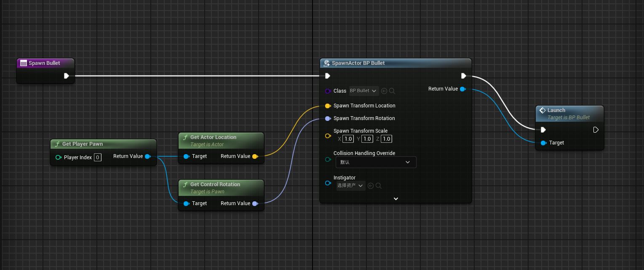The height and width of the screenshot is (270, 644).
Task: Click Get Player Pawn function icon
Action: [57, 144]
